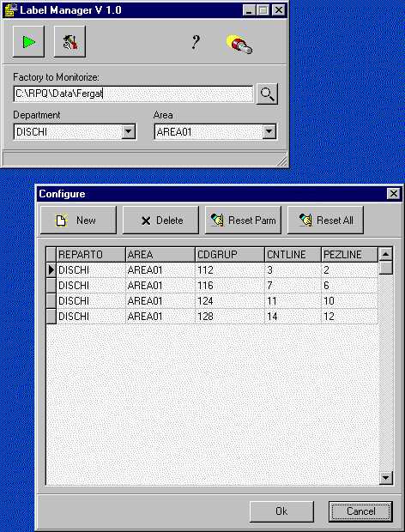Select the row selector for CDGRUP 128
Viewport: 405px width, 532px height.
coord(51,317)
